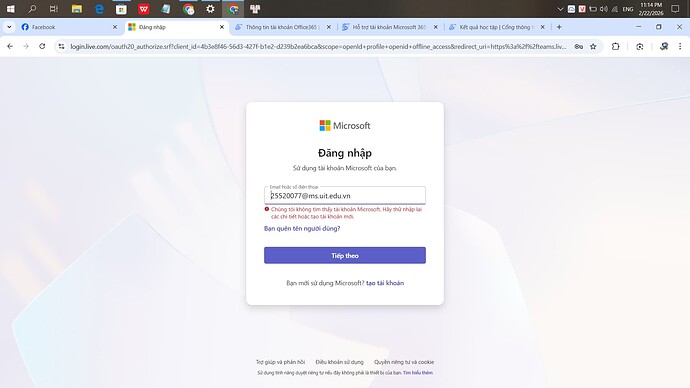Click the ENG language indicator
Viewport: 690px width, 388px height.
628,9
